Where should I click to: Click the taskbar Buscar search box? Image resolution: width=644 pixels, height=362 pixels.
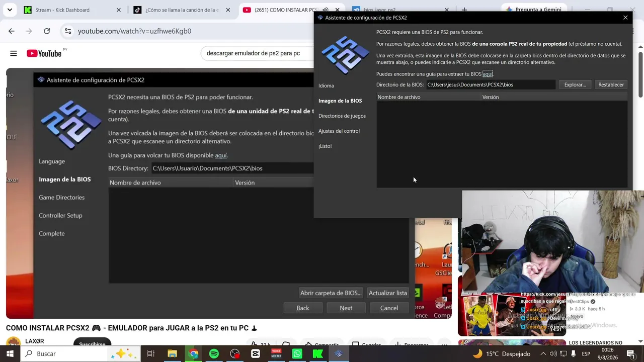(x=80, y=353)
